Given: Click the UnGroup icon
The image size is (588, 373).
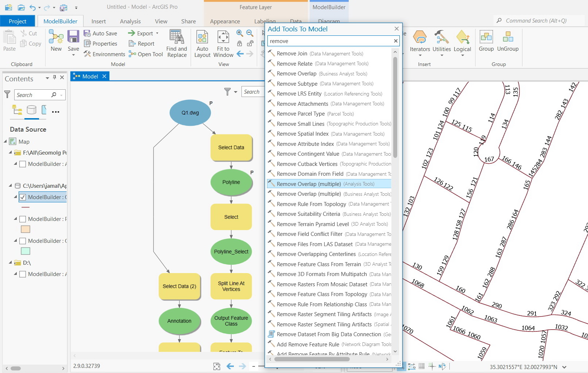Looking at the screenshot, I should pyautogui.click(x=507, y=38).
